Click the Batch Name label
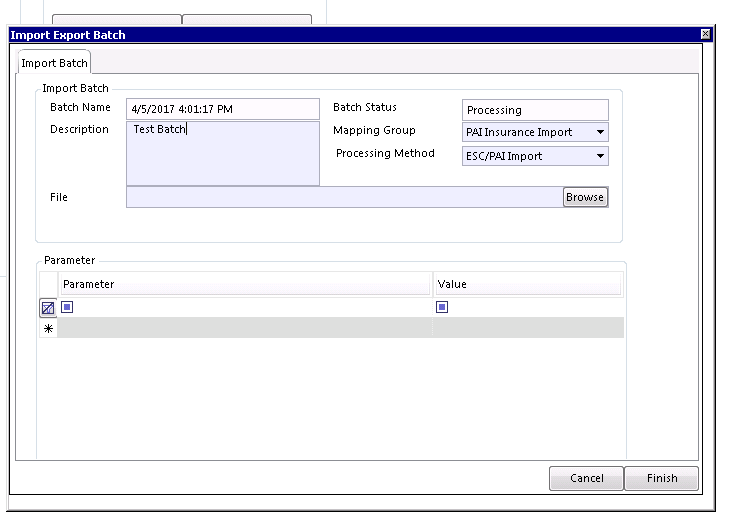Viewport: 730px width, 517px height. 80,107
